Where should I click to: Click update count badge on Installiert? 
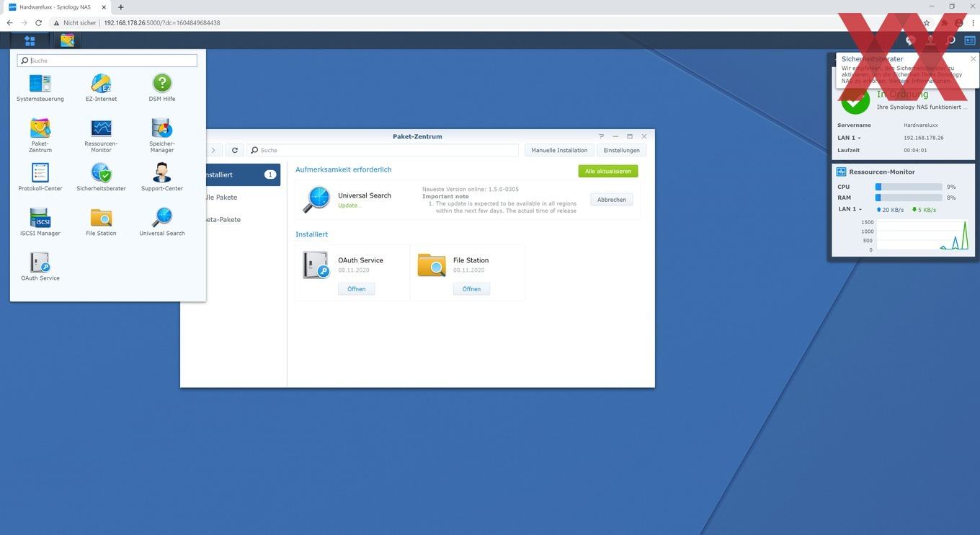(x=270, y=174)
